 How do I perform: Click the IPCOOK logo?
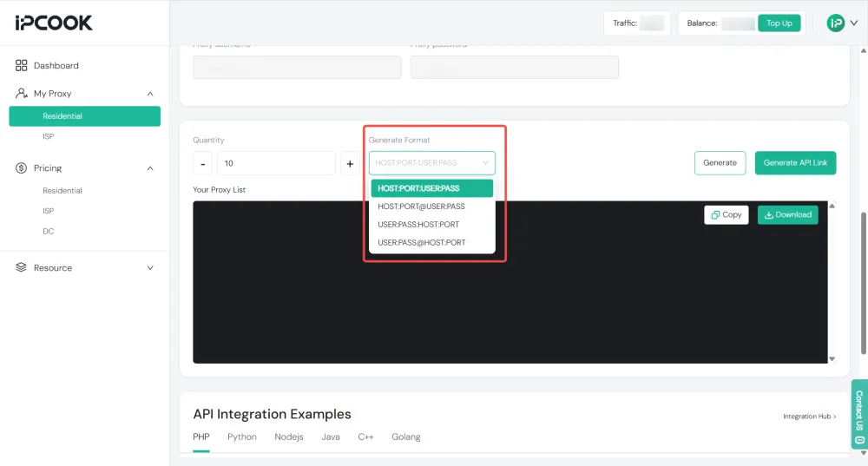(54, 23)
